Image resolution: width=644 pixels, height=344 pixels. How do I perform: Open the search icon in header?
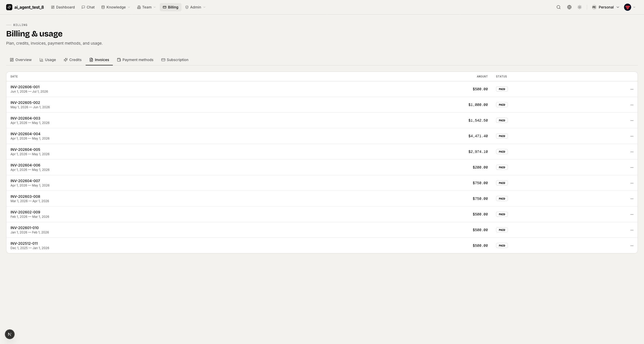[558, 7]
